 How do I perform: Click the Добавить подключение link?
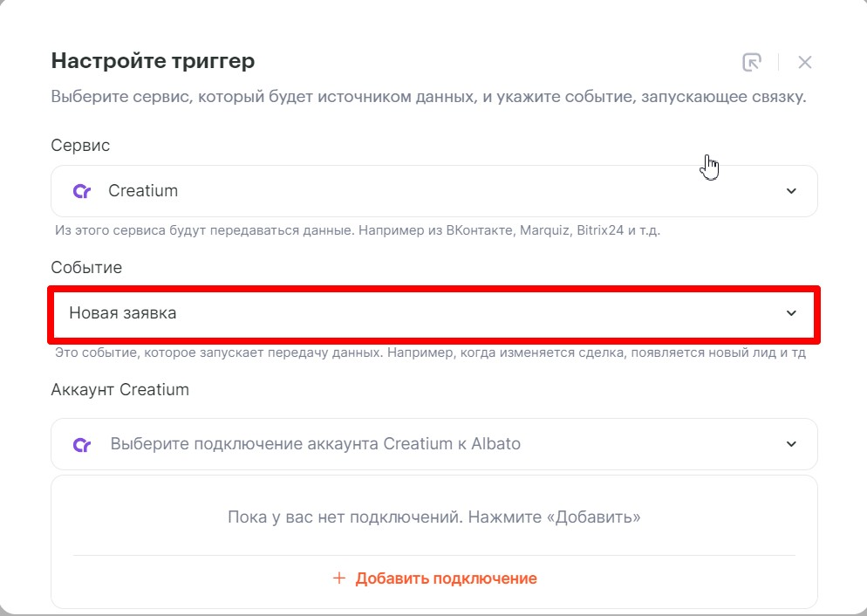point(446,578)
